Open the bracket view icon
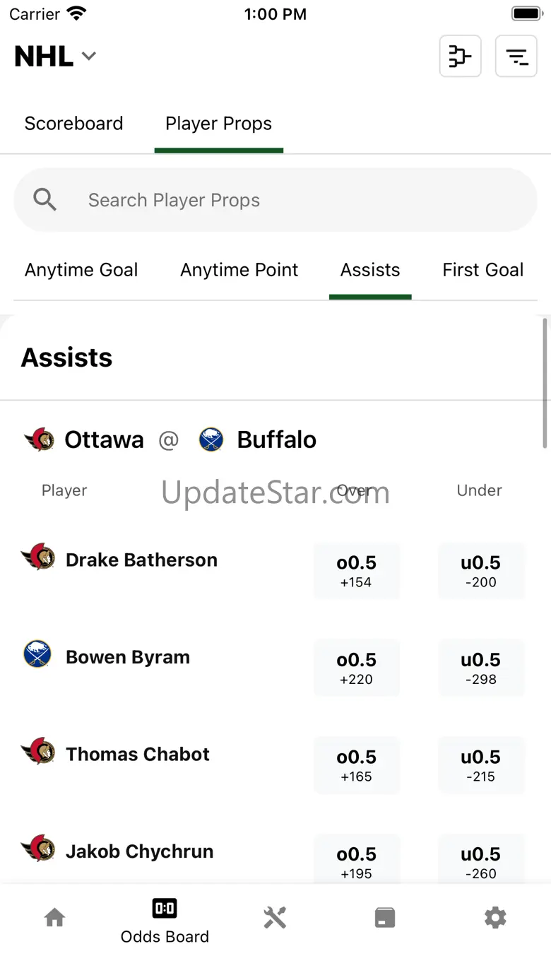This screenshot has width=551, height=980. coord(460,56)
